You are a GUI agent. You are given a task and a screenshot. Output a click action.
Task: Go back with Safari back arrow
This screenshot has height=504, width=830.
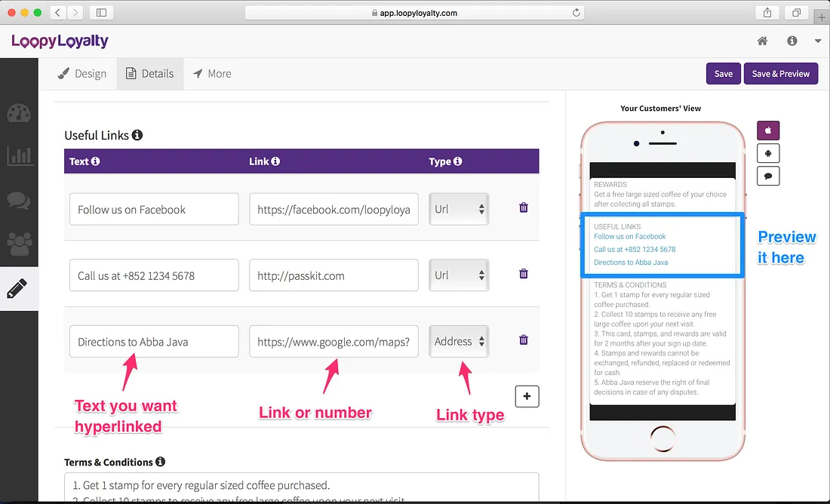(57, 13)
